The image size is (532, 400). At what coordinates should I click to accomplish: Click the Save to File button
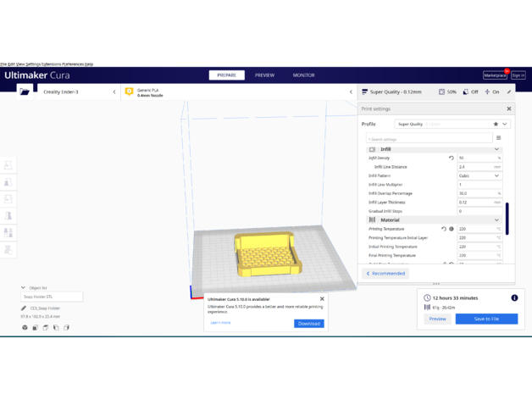tap(486, 319)
